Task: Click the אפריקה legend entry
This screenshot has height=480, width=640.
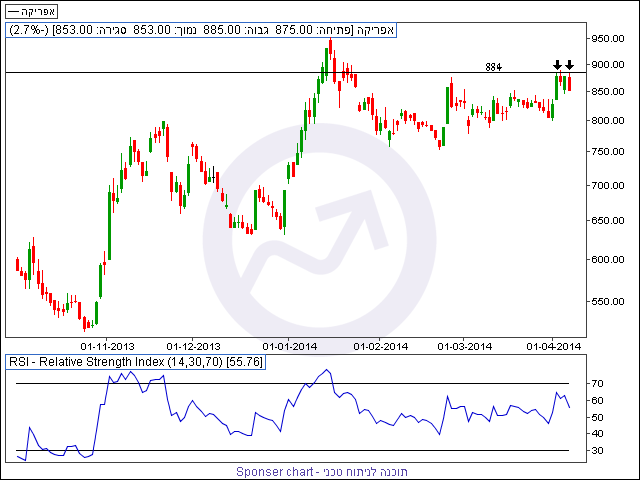Action: point(31,11)
